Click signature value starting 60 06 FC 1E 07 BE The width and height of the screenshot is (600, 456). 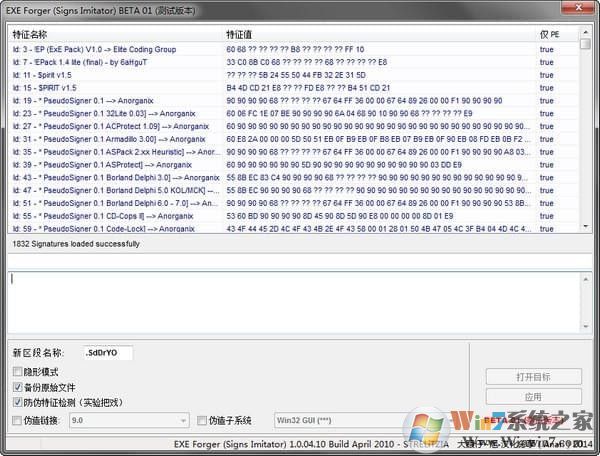[x=349, y=114]
